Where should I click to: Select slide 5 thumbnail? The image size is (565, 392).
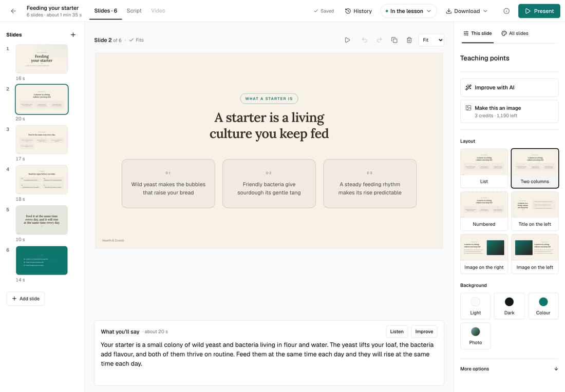(42, 220)
